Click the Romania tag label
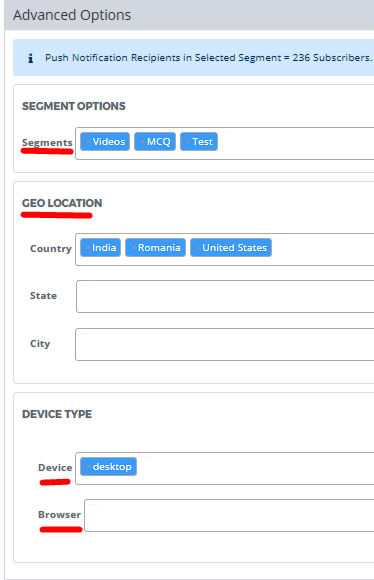The height and width of the screenshot is (580, 374). 159,248
